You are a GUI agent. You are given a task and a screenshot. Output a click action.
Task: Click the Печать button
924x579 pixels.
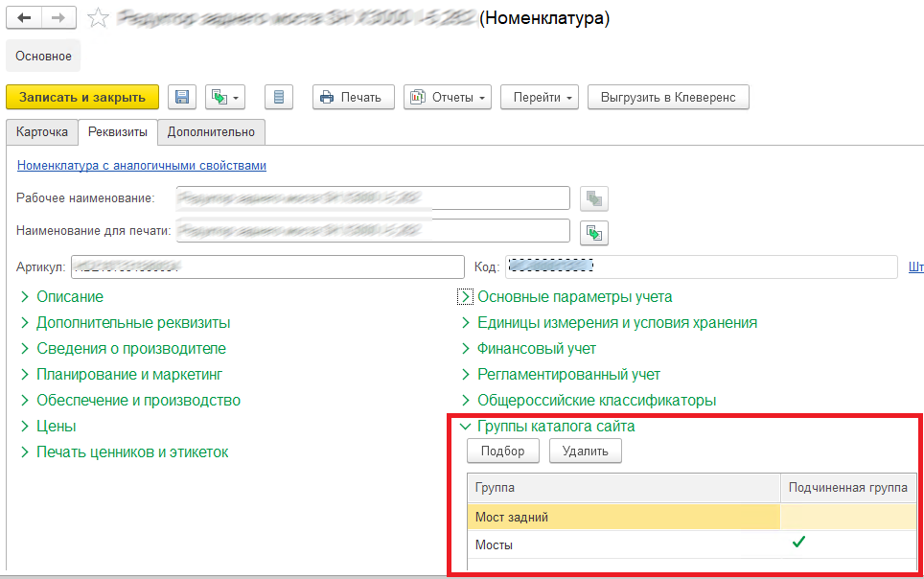[x=353, y=97]
